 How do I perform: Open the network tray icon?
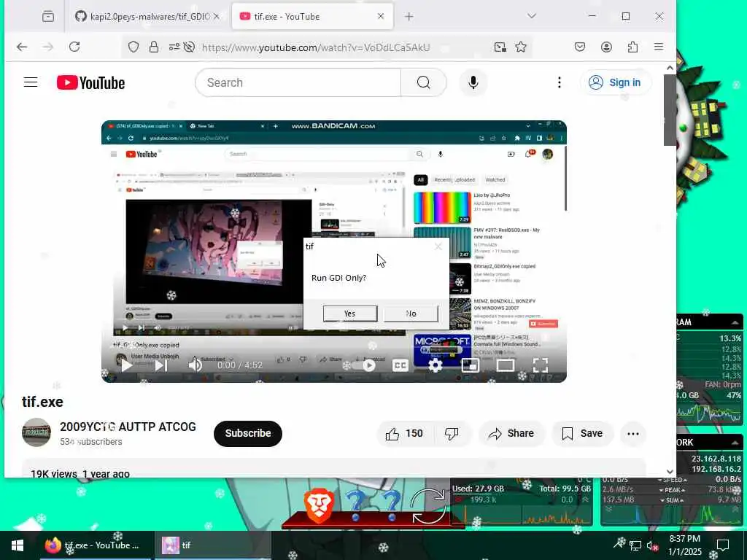coord(635,545)
